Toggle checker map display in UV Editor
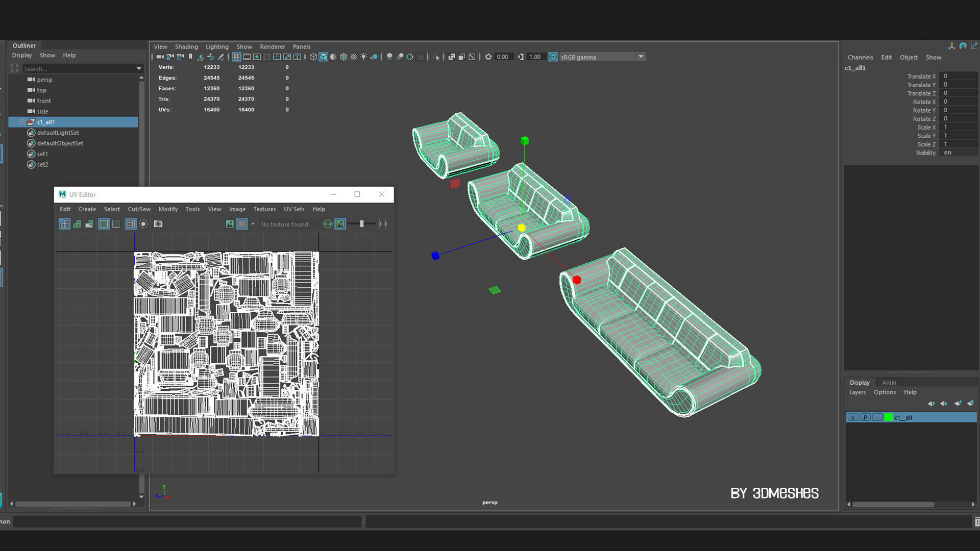980x551 pixels. point(242,224)
